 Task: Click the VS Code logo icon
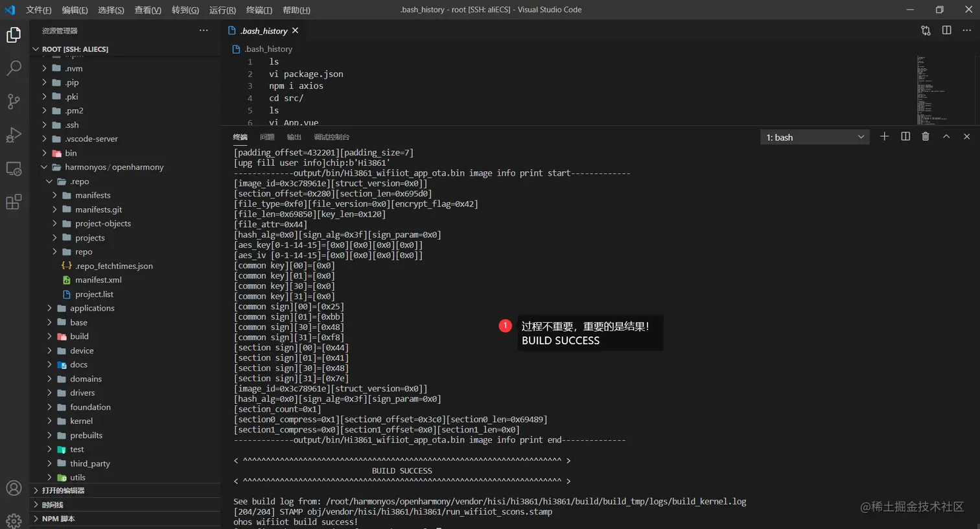(10, 10)
